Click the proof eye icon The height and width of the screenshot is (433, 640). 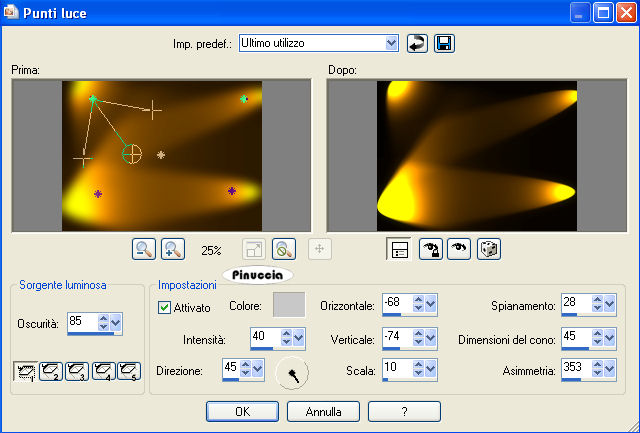(459, 249)
